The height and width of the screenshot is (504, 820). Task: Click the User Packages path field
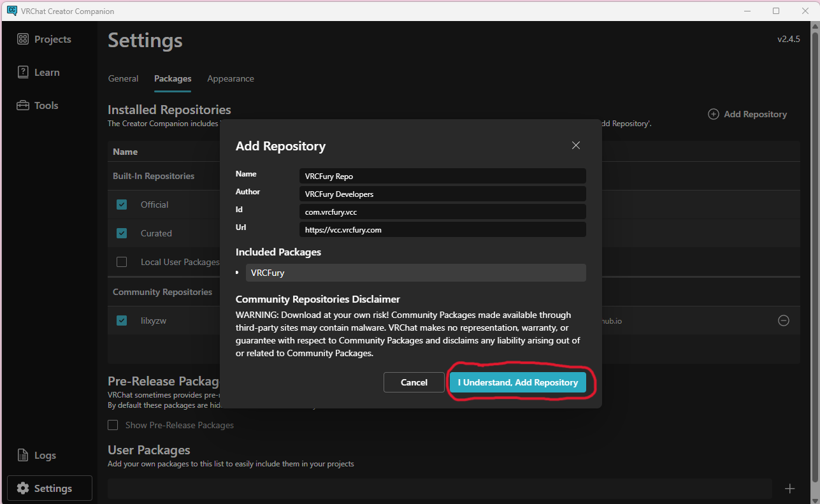pos(440,489)
